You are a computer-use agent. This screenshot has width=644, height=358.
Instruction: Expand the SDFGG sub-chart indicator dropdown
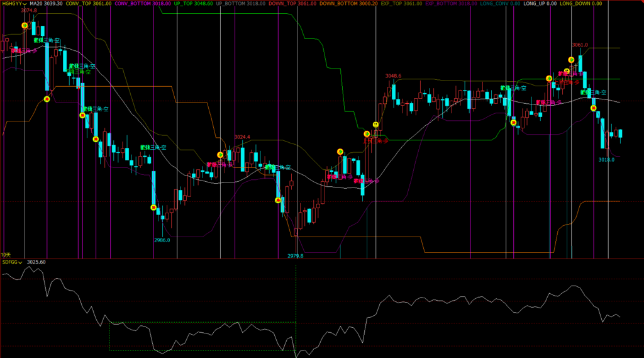(x=21, y=262)
